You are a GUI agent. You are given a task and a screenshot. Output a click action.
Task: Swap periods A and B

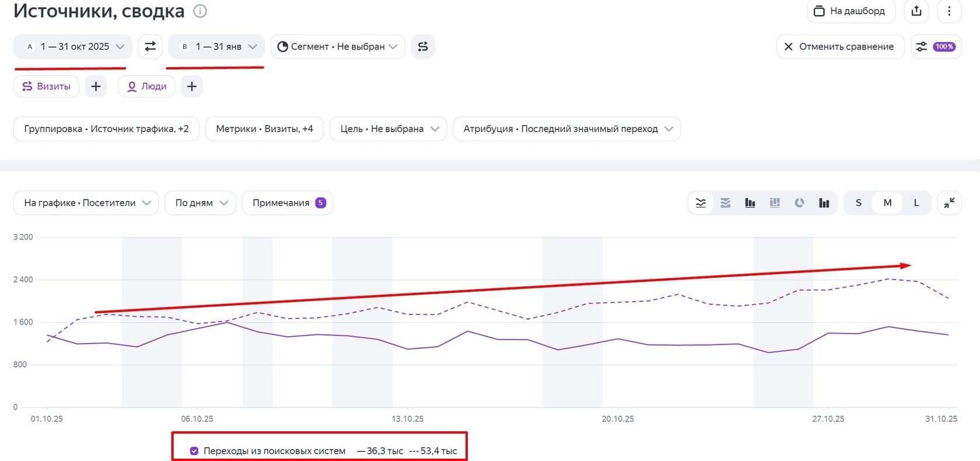pos(150,47)
